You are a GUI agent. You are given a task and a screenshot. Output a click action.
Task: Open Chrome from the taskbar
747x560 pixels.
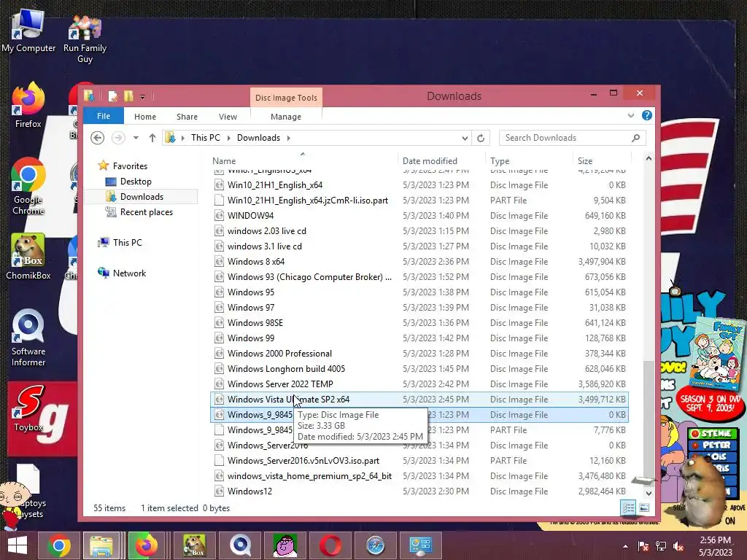[58, 545]
